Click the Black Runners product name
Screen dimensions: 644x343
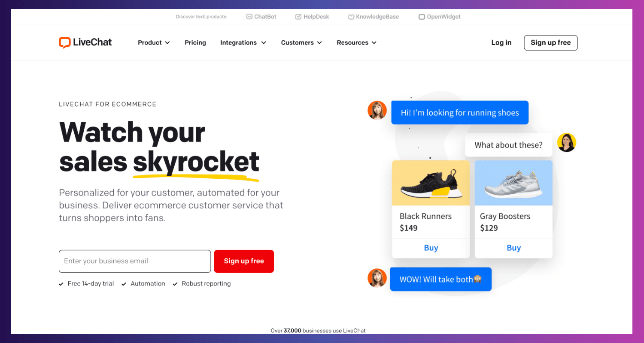click(x=425, y=216)
